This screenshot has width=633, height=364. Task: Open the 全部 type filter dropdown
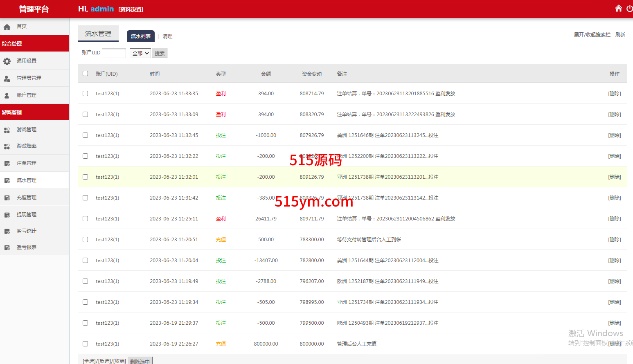coord(140,53)
